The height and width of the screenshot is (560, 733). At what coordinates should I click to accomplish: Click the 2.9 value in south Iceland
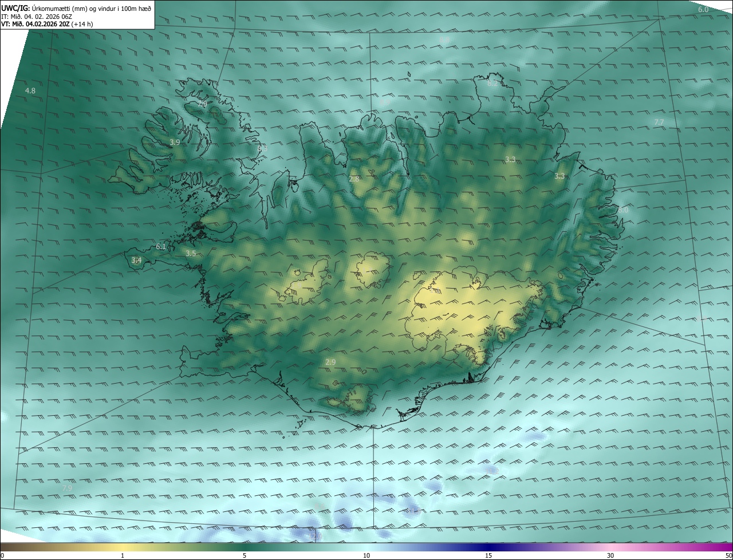point(330,362)
